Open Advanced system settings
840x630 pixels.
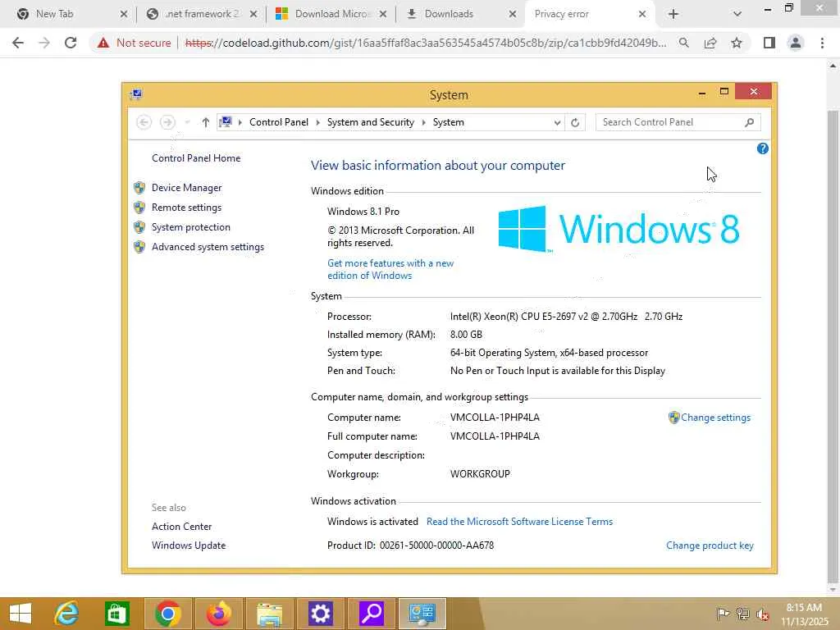click(x=208, y=247)
